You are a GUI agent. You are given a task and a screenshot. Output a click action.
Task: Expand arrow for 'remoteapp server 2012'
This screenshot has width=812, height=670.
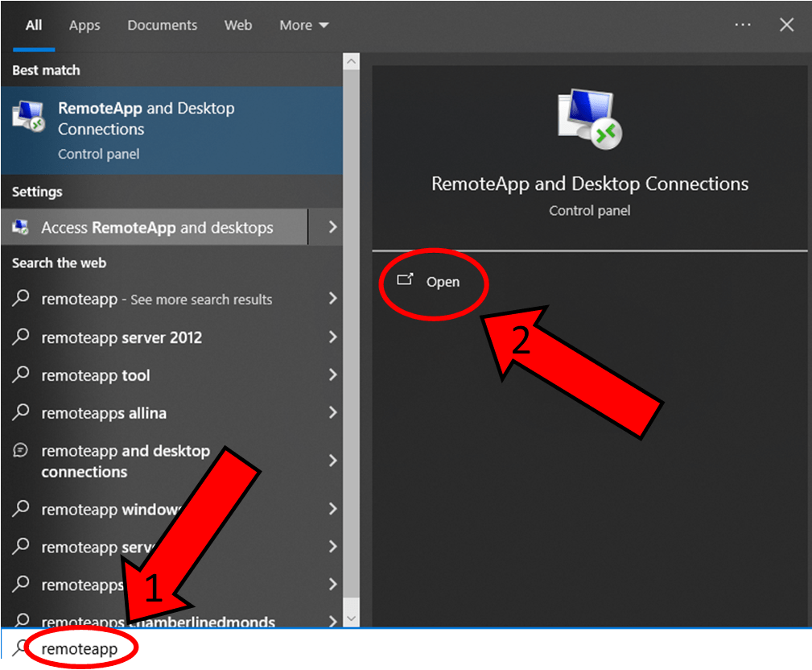332,337
